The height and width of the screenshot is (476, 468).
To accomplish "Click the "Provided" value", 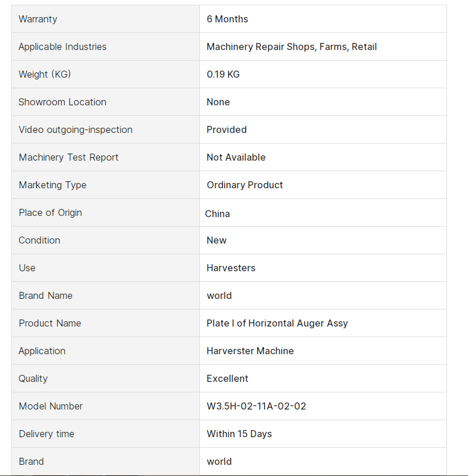I will (x=226, y=129).
